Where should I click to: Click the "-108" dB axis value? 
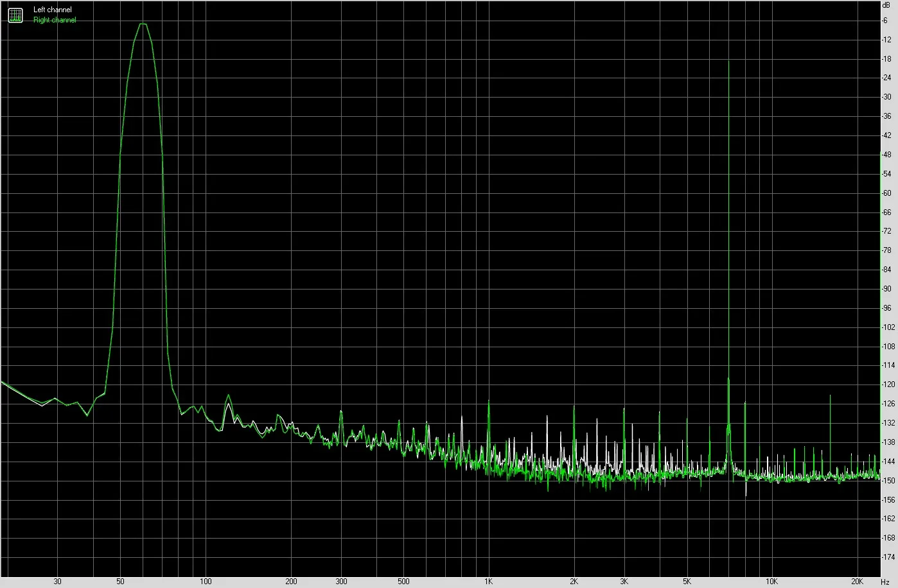click(888, 347)
